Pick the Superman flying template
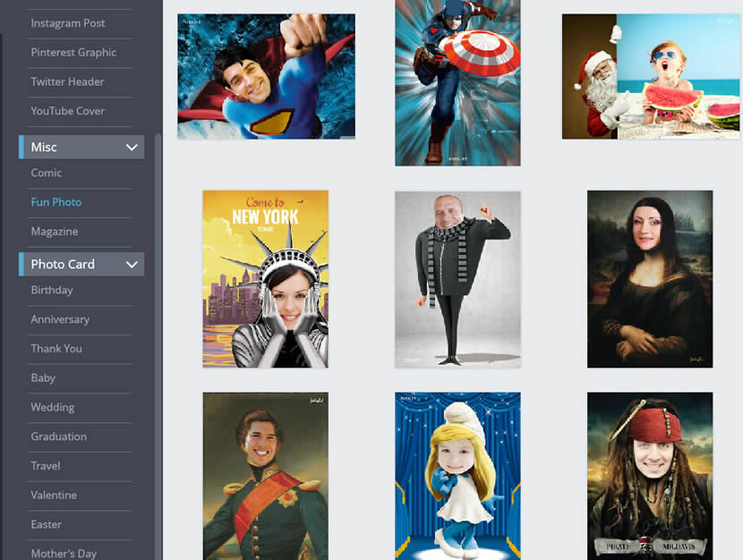743x560 pixels. pos(266,77)
